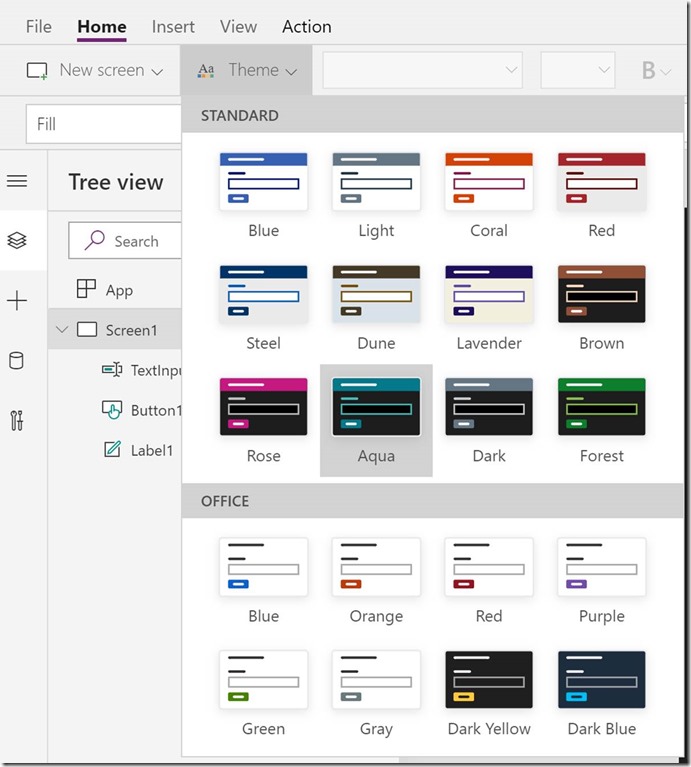Open the hamburger menu icon

click(x=17, y=181)
